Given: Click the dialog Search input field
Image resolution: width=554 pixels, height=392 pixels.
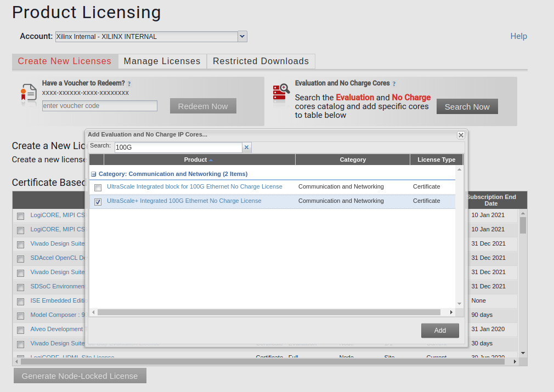Looking at the screenshot, I should [178, 147].
